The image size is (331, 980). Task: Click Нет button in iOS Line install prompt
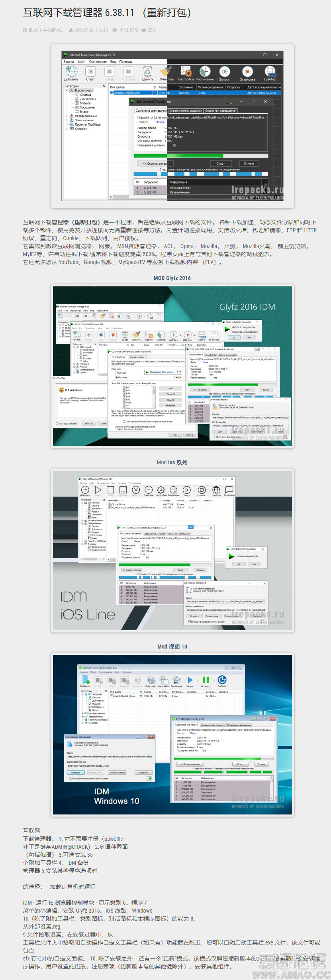254,564
